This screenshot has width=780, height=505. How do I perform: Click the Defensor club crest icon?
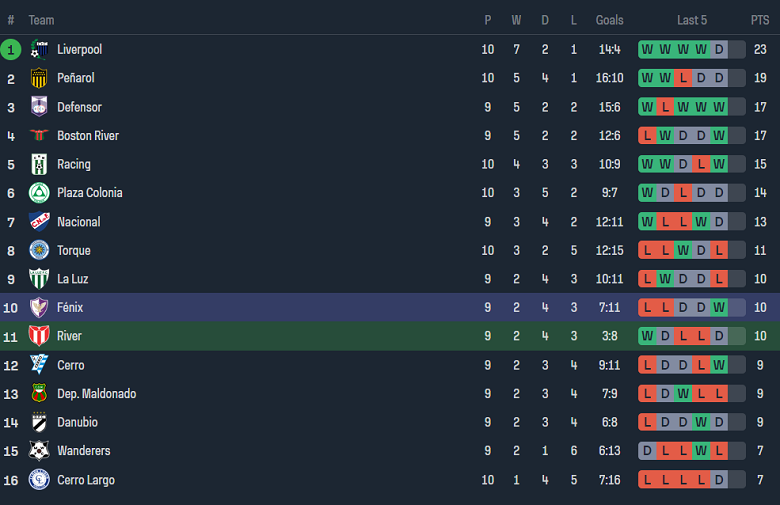coord(39,107)
